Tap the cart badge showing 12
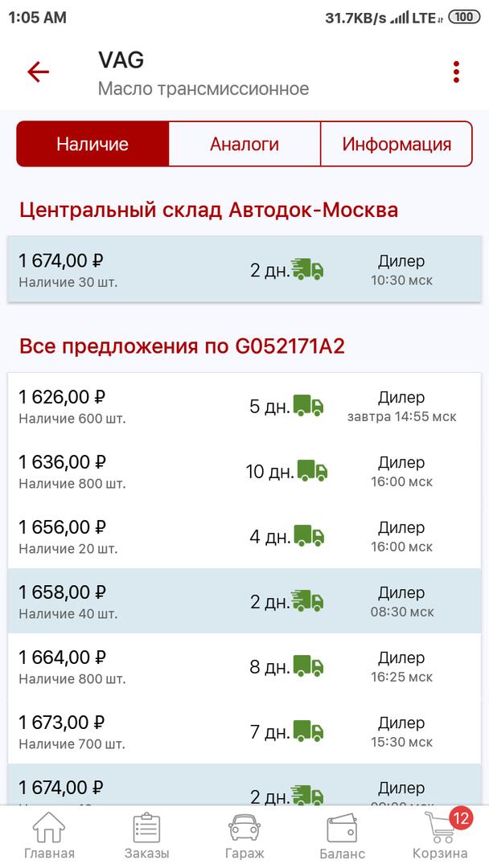This screenshot has width=489, height=868. tap(462, 819)
